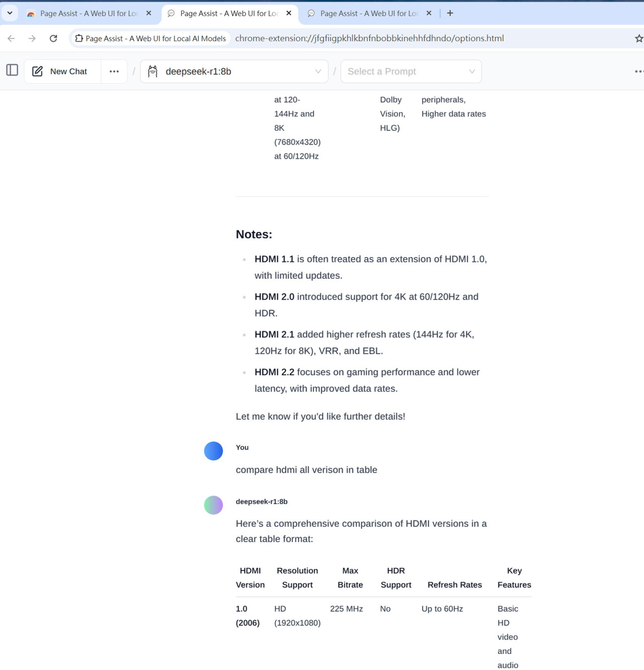
Task: Click the deepseek-r1:8b assistant avatar
Action: [213, 505]
